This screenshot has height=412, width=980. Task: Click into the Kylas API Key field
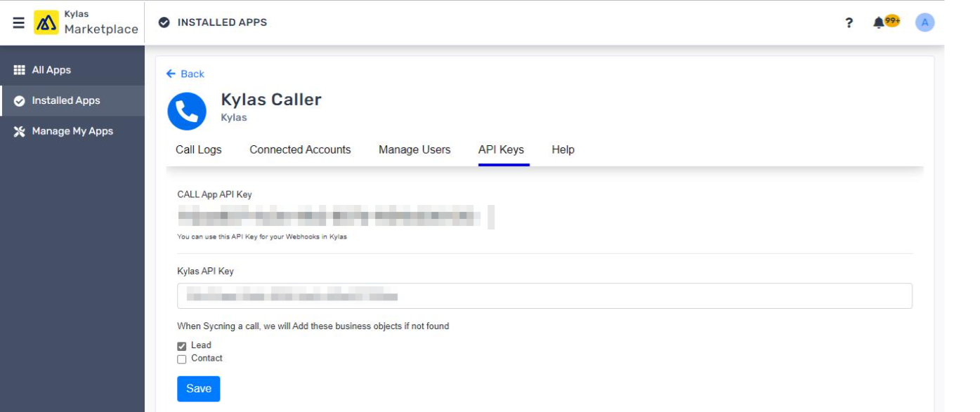point(544,296)
